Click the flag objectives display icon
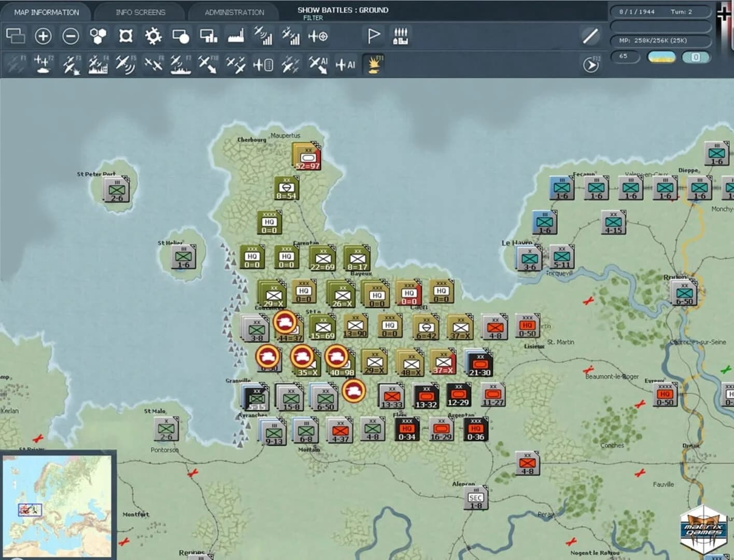Image resolution: width=734 pixels, height=560 pixels. 373,36
